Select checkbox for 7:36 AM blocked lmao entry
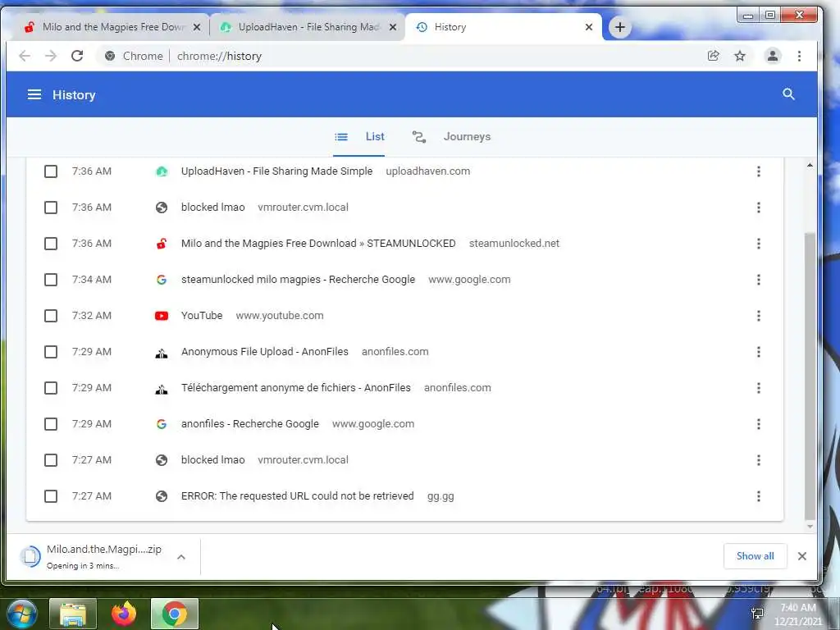Image resolution: width=840 pixels, height=630 pixels. 51,208
